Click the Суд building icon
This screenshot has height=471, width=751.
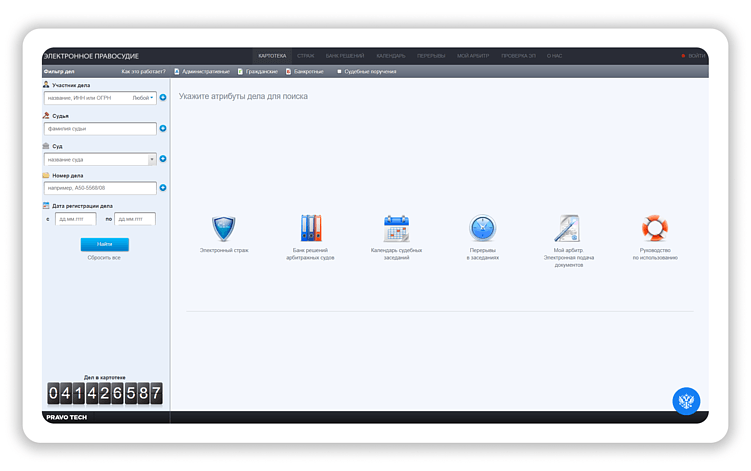tap(46, 146)
